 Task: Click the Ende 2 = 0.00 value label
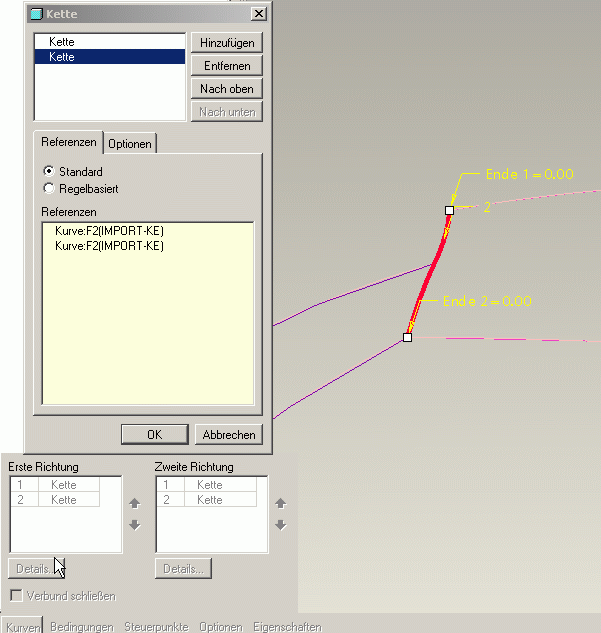click(487, 301)
